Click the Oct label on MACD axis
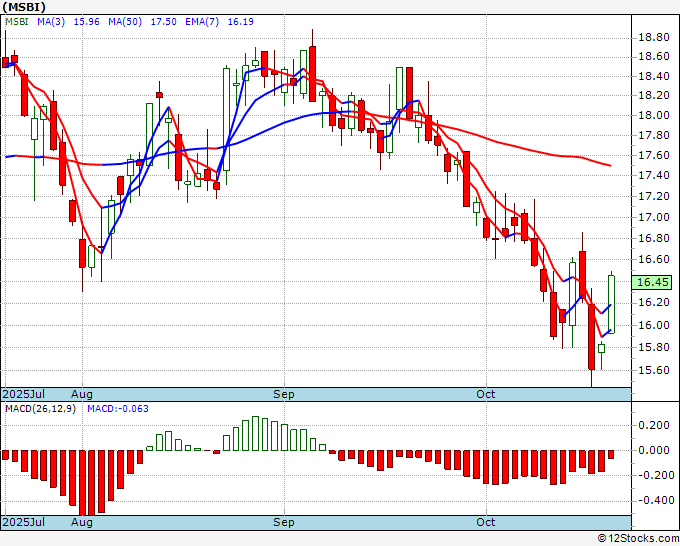Screen dimensions: 680x546 coord(486,522)
